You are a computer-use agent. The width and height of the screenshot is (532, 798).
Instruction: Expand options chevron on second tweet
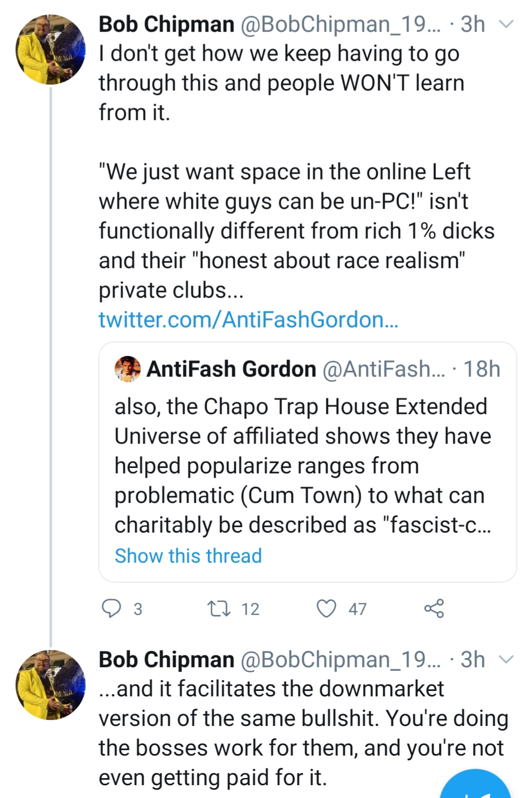(507, 659)
